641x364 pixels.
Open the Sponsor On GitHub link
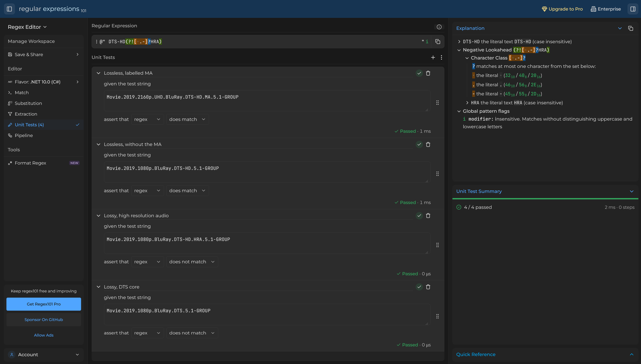44,320
